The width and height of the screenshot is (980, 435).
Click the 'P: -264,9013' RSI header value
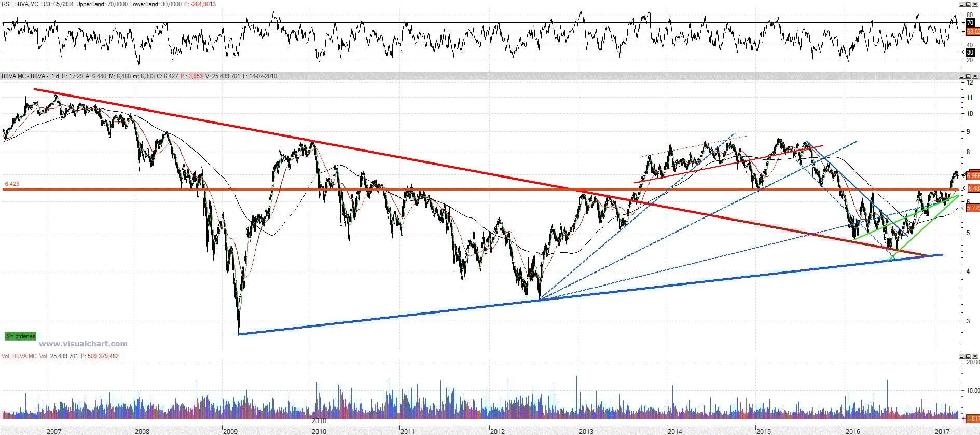click(200, 4)
